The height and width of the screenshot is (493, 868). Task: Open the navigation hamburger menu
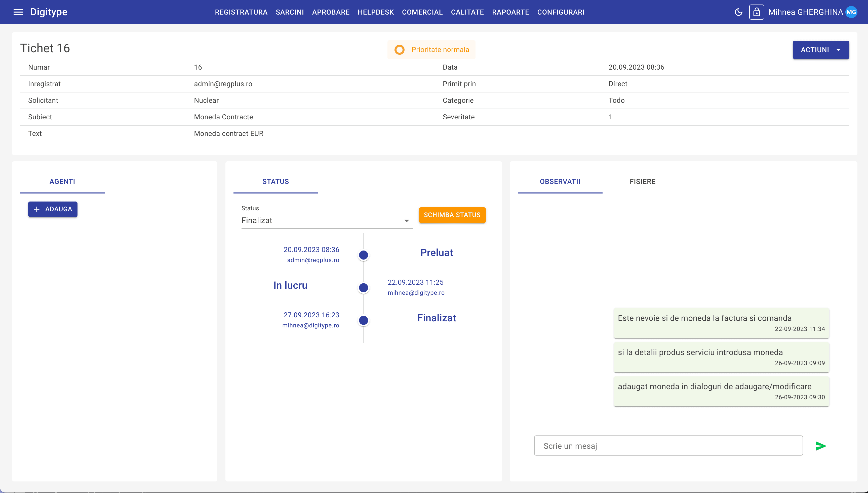[x=18, y=12]
